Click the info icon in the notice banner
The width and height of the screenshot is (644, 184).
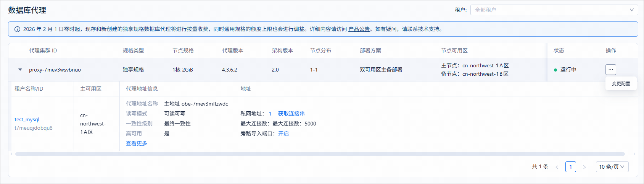17,29
